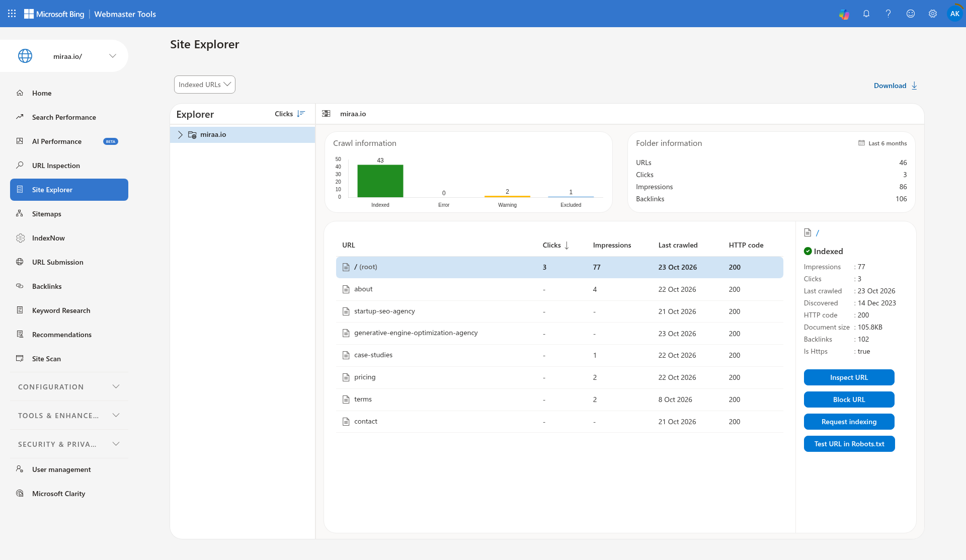Click the Clicks column sort arrow
Image resolution: width=966 pixels, height=560 pixels.
click(567, 246)
